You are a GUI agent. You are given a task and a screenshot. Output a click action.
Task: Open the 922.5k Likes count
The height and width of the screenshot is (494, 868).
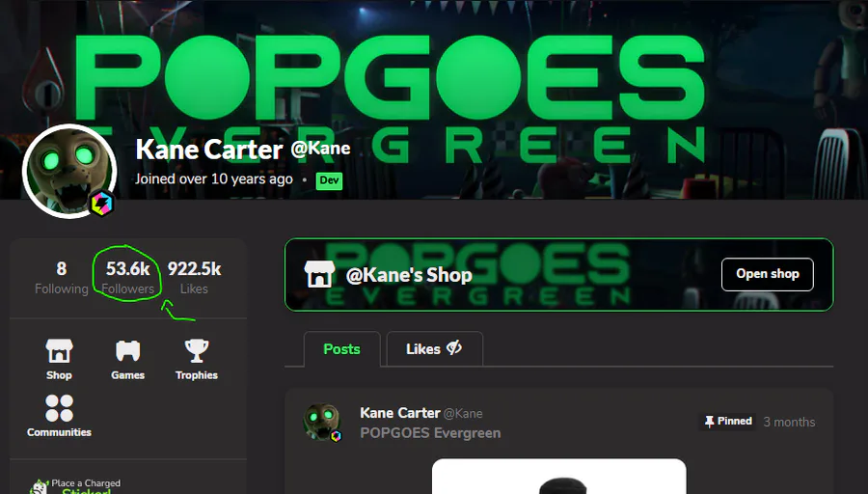pos(194,278)
